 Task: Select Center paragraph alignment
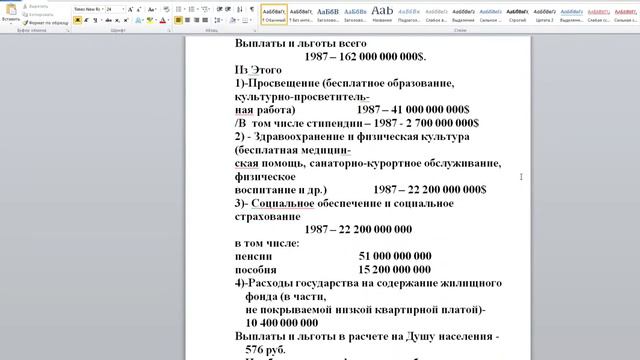tap(187, 20)
